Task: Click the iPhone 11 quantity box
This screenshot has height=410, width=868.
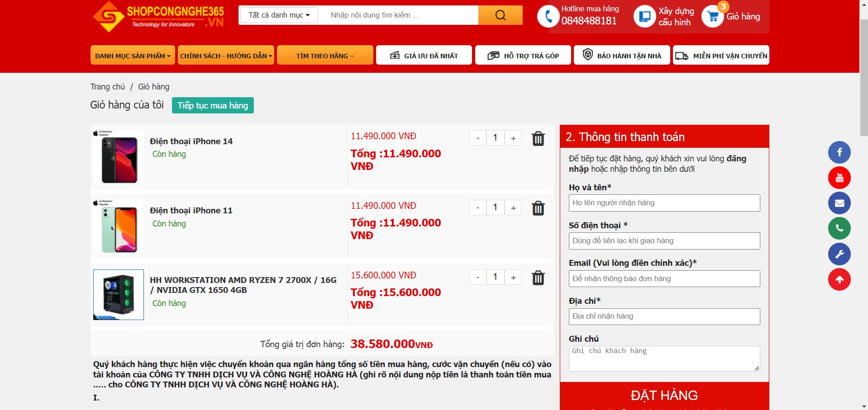Action: coord(496,208)
